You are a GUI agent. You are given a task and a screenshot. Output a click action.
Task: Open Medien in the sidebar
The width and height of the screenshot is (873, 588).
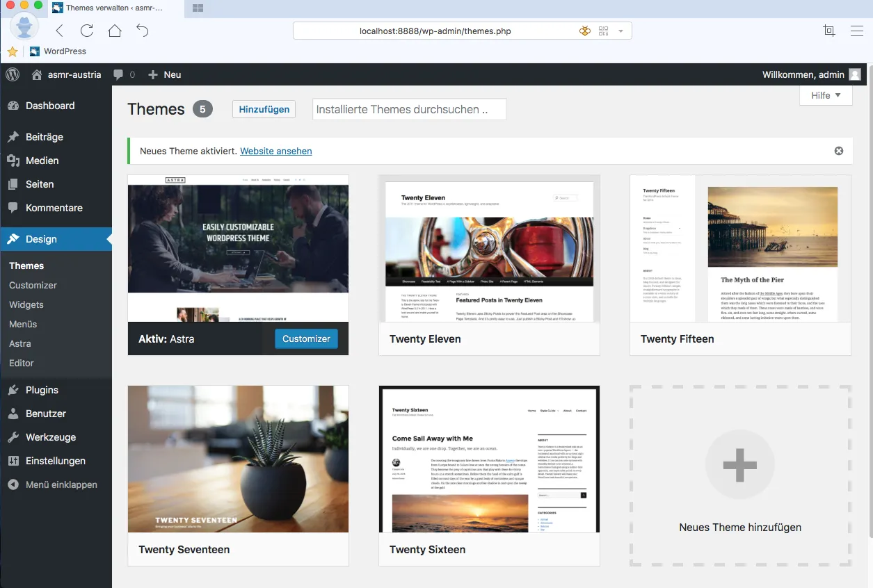[x=56, y=161]
